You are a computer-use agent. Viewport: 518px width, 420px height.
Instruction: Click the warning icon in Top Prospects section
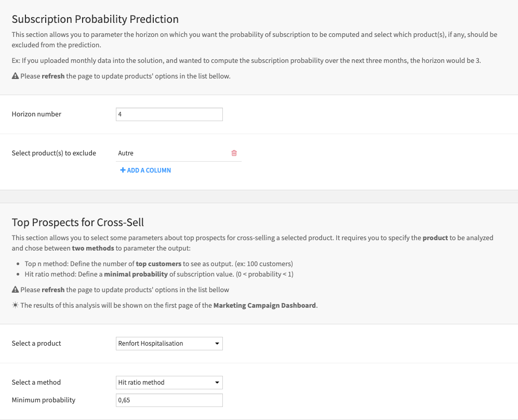coord(15,290)
